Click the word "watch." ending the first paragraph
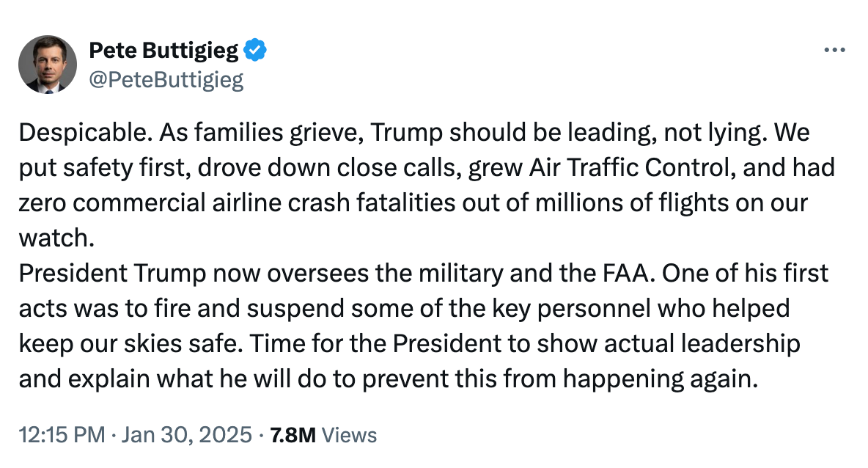Image resolution: width=868 pixels, height=468 pixels. pos(54,238)
